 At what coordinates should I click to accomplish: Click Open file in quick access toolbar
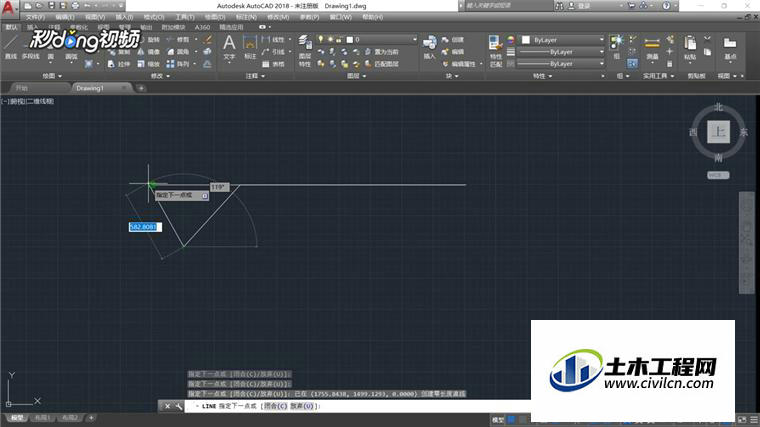click(39, 6)
